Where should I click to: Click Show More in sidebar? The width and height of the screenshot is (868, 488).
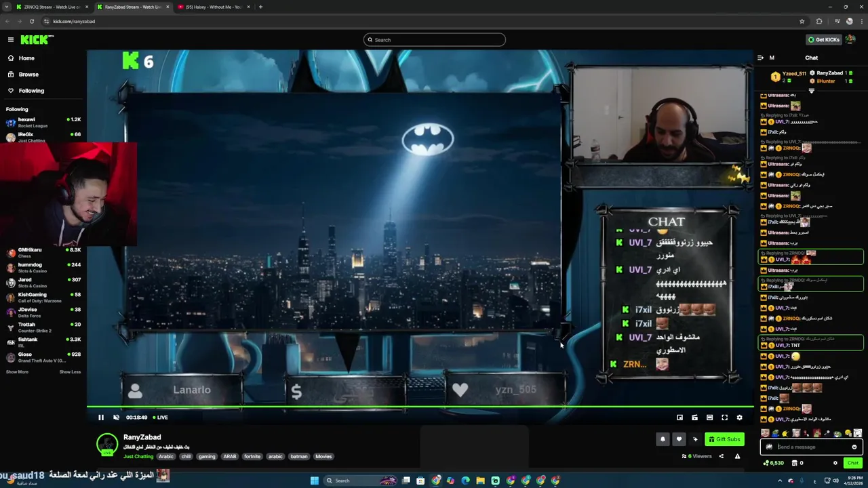point(18,372)
